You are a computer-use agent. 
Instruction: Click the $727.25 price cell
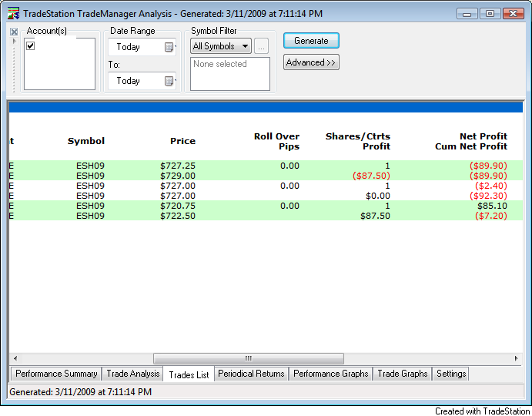click(x=178, y=166)
